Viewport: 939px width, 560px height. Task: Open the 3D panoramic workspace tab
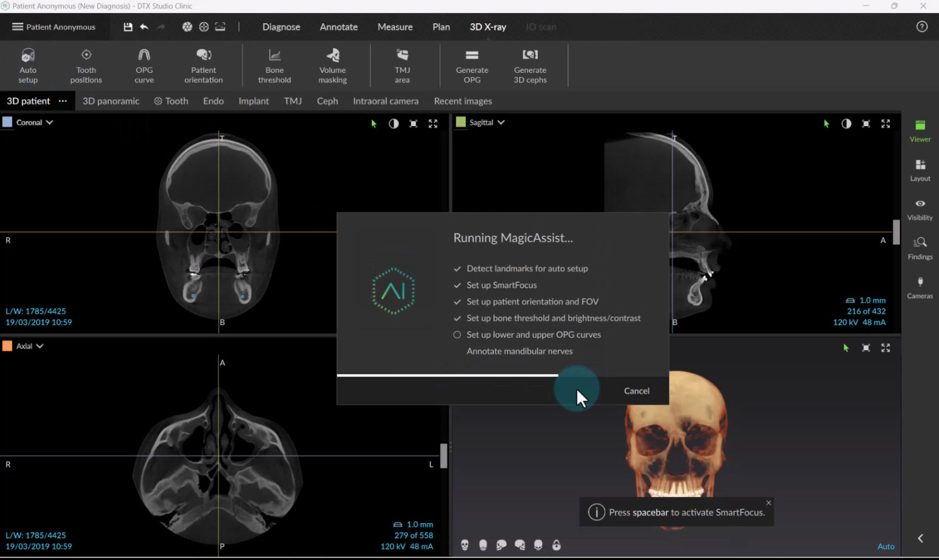(111, 101)
